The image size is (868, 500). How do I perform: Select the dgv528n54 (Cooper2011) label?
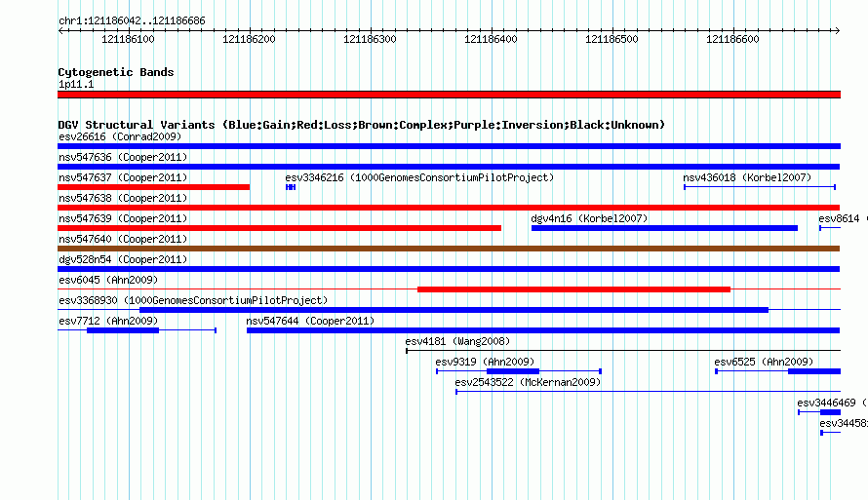click(x=123, y=259)
